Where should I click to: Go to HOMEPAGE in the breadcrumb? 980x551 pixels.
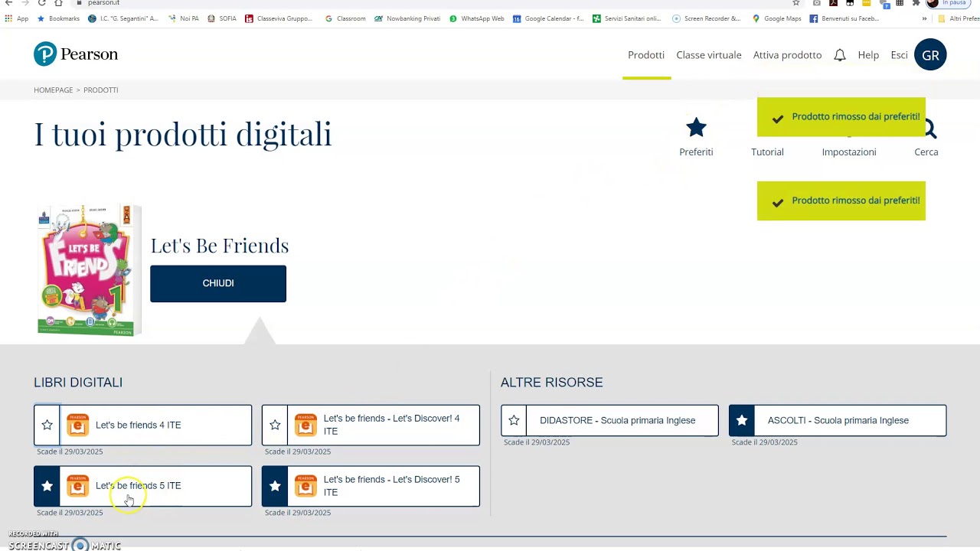53,90
